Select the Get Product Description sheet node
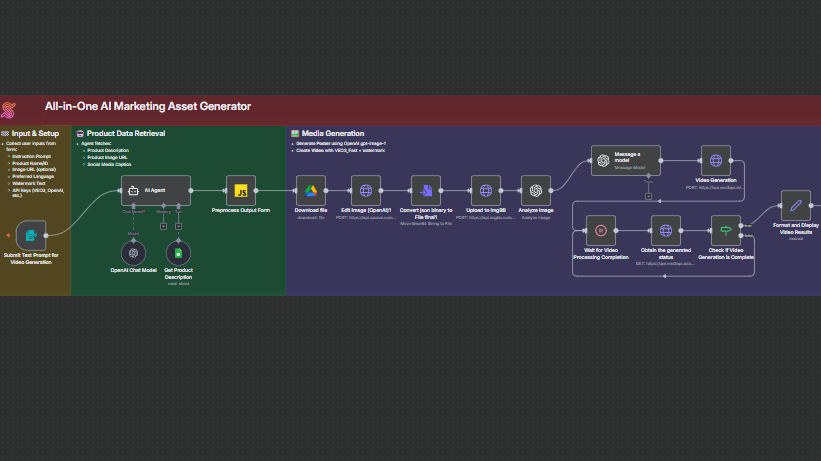 tap(178, 253)
